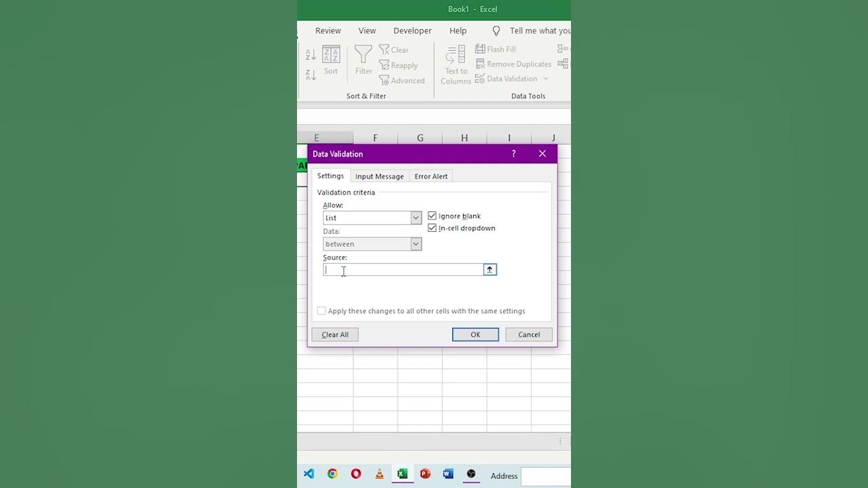Open the Data between dropdown

(416, 244)
